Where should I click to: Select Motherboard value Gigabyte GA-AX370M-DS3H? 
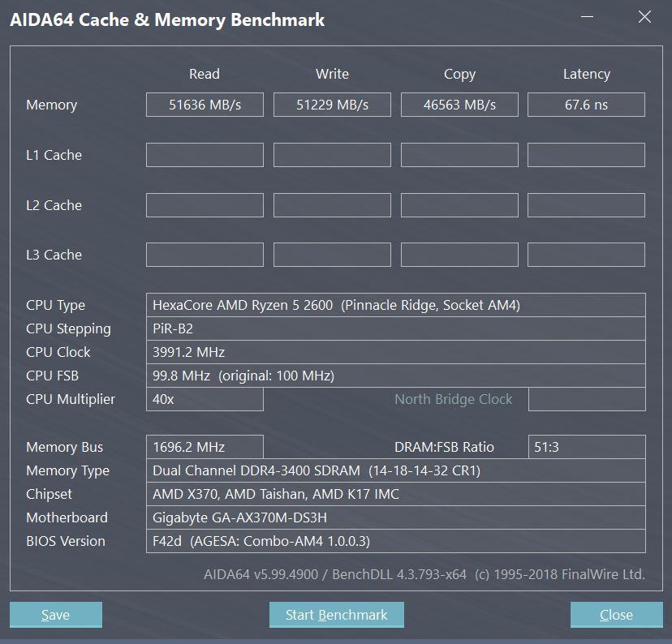pos(396,517)
